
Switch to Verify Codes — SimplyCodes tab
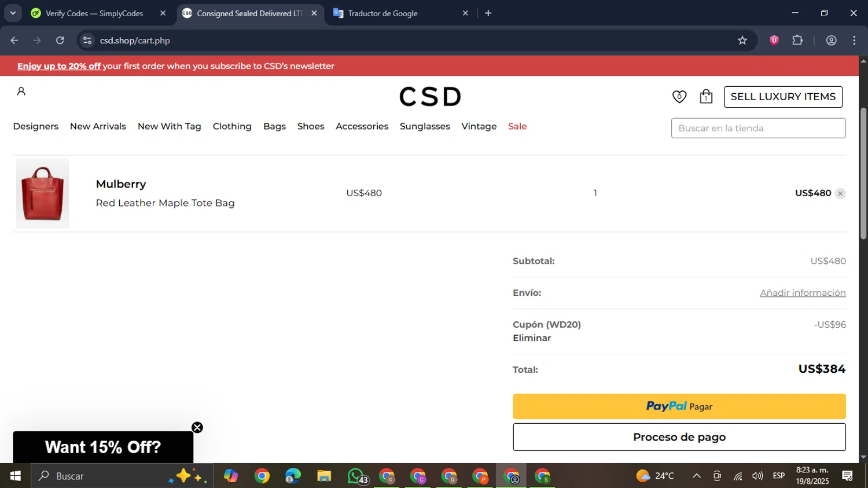(94, 13)
